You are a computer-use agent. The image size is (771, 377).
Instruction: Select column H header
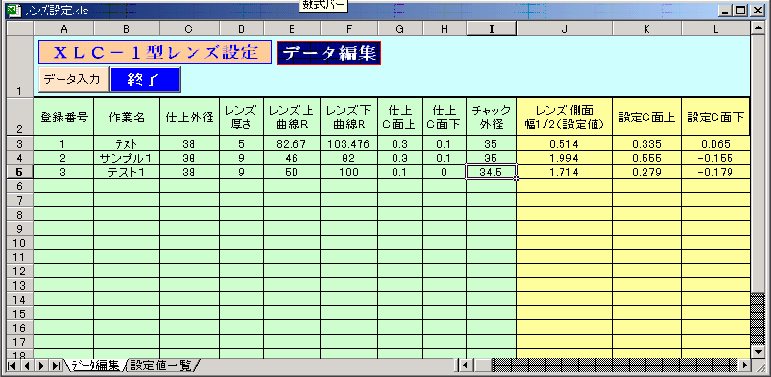444,29
